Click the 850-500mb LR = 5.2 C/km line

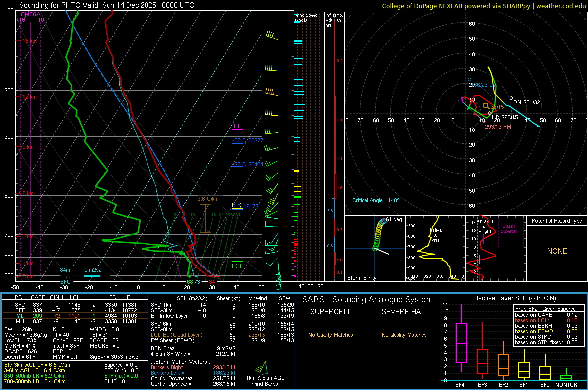point(35,376)
